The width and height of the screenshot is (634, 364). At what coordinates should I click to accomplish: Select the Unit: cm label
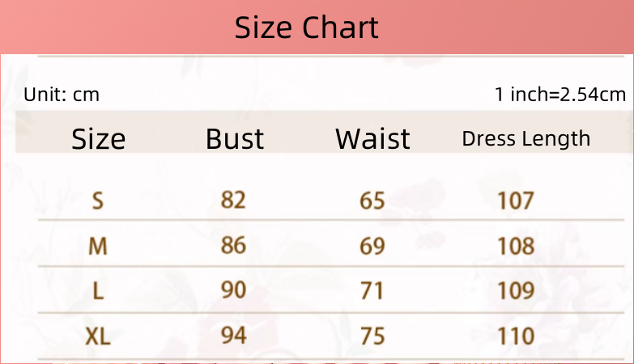coord(62,95)
